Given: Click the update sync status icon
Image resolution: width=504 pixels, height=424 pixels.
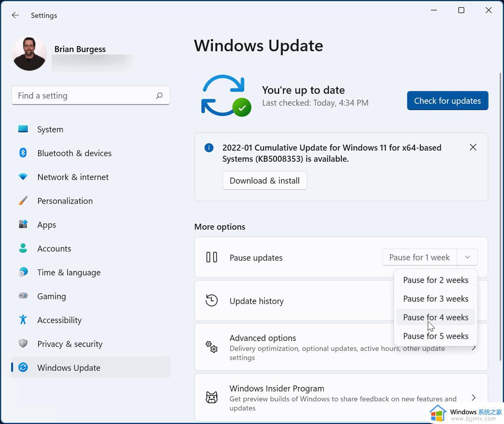Looking at the screenshot, I should click(x=226, y=96).
